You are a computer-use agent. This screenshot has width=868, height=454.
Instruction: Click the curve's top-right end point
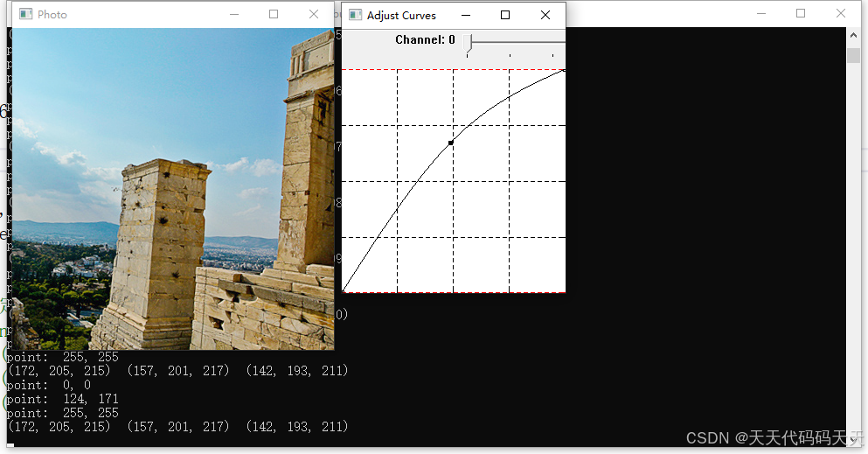[564, 70]
